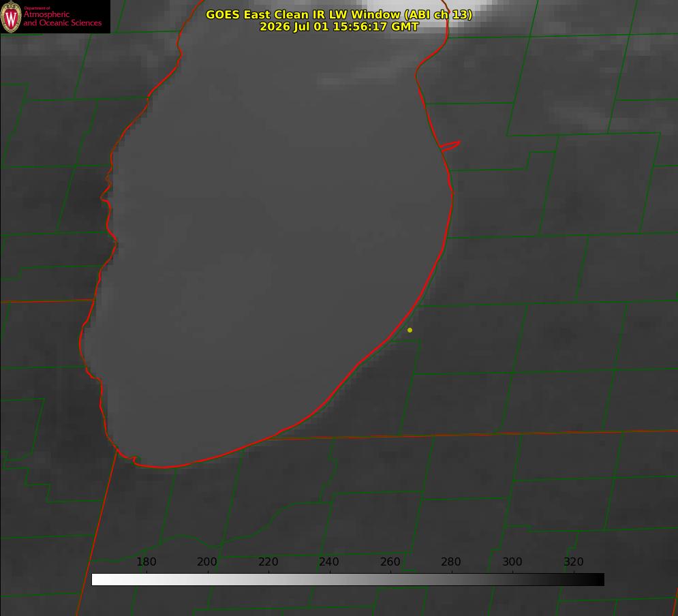Image resolution: width=678 pixels, height=616 pixels.
Task: Click the 280 colorbar tick label
Action: 451,561
